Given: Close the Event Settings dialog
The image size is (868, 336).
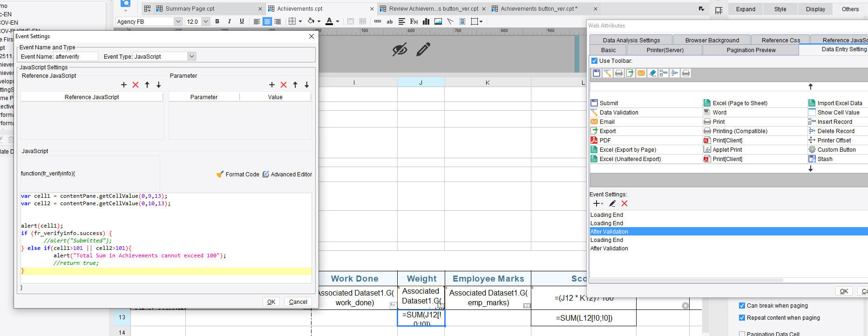Looking at the screenshot, I should coord(312,36).
